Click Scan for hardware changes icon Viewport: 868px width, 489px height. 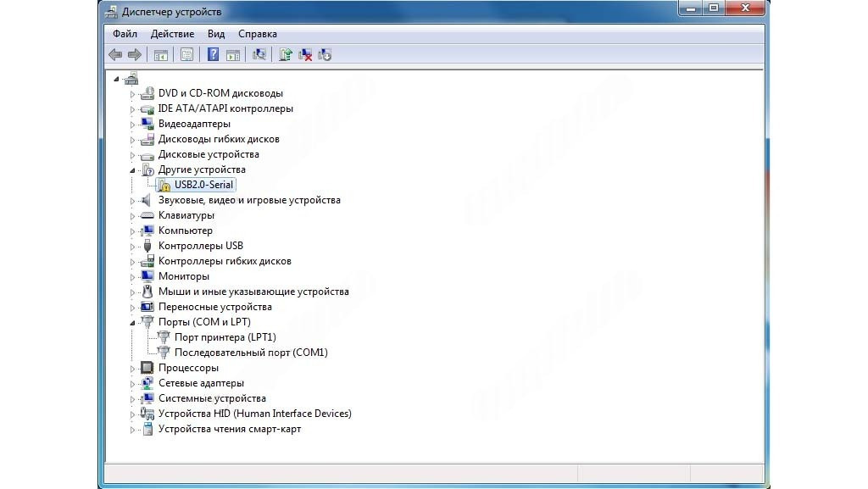[x=259, y=55]
